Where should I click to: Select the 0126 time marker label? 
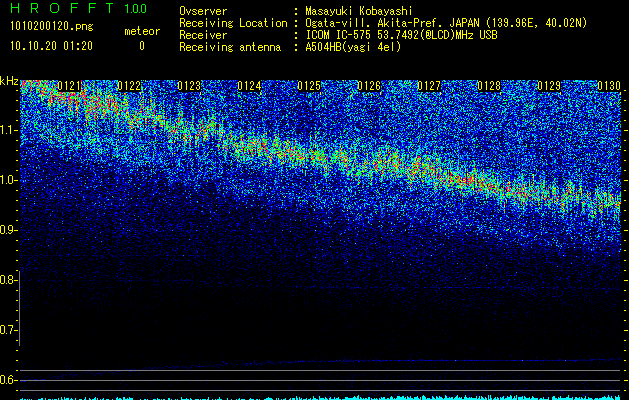point(369,86)
